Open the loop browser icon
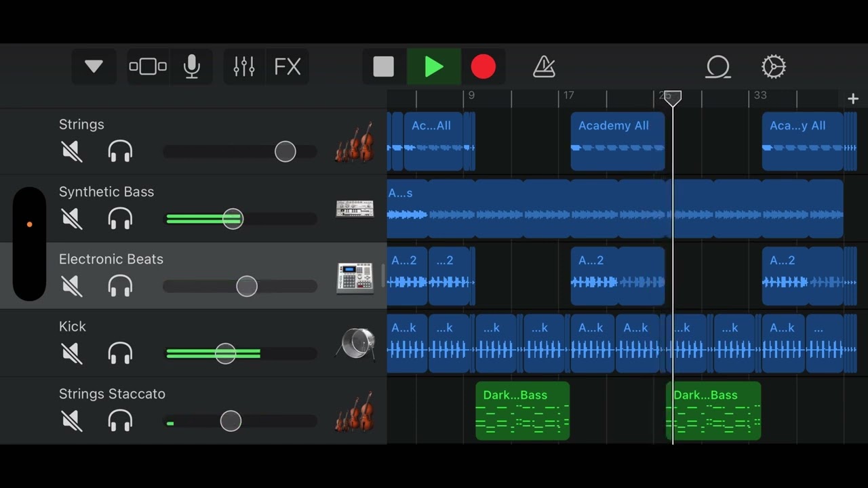 tap(718, 66)
